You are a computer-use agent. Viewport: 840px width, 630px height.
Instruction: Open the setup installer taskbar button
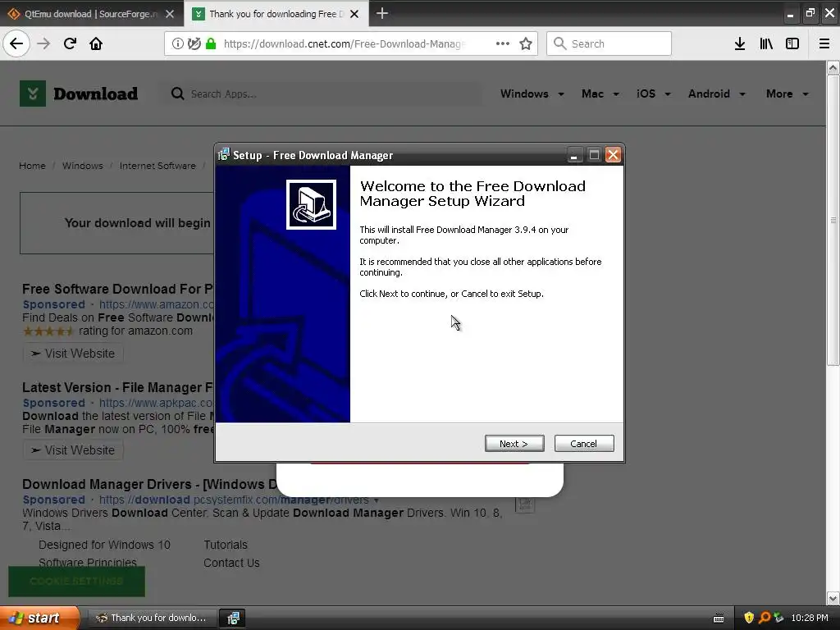pos(233,619)
